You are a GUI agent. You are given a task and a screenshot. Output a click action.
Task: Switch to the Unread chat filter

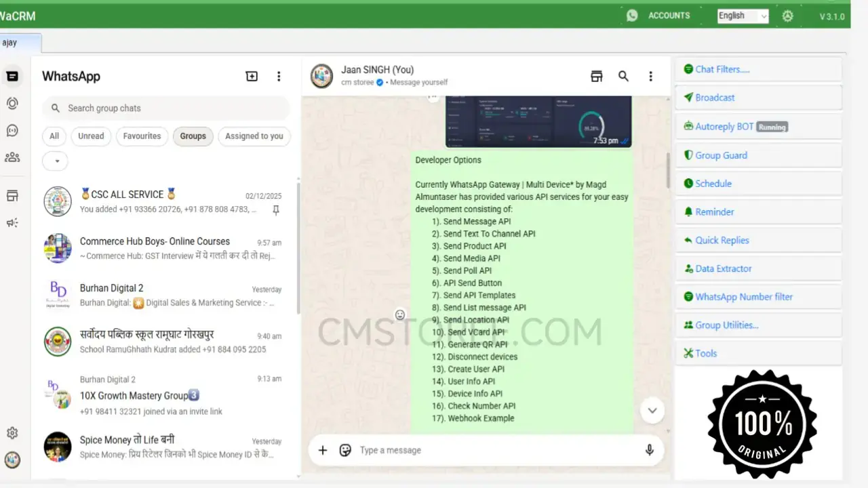point(91,136)
